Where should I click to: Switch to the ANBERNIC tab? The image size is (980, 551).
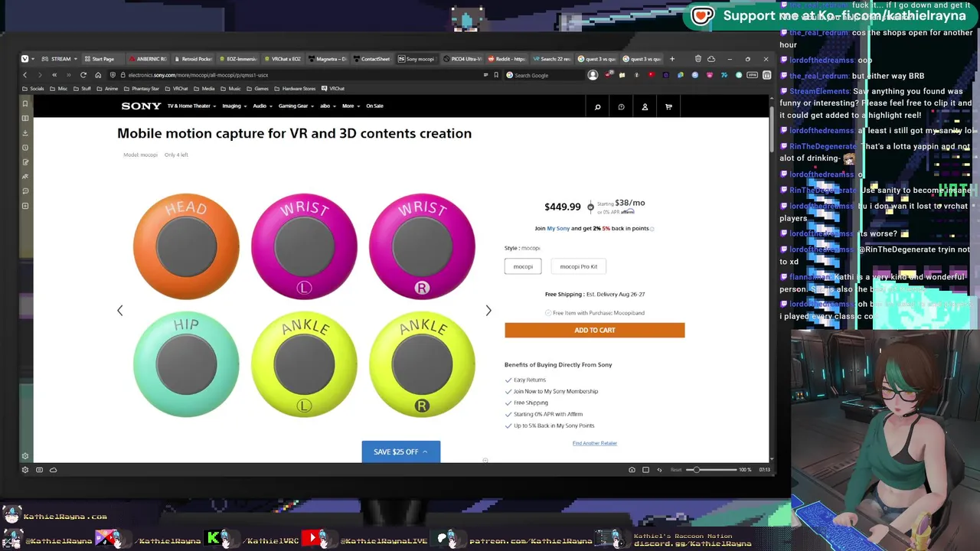click(148, 59)
